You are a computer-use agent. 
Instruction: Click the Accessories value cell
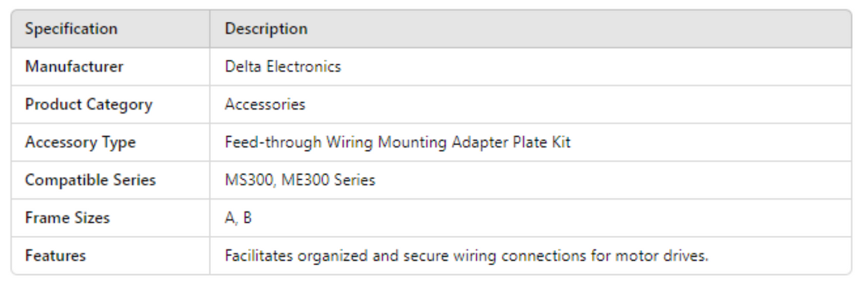pyautogui.click(x=265, y=105)
